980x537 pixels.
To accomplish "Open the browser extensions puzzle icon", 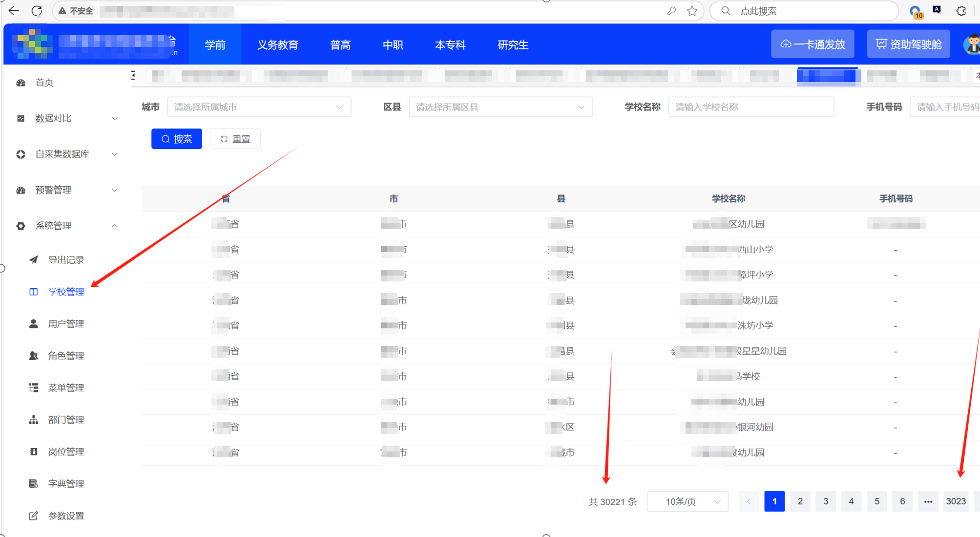I will click(x=961, y=11).
